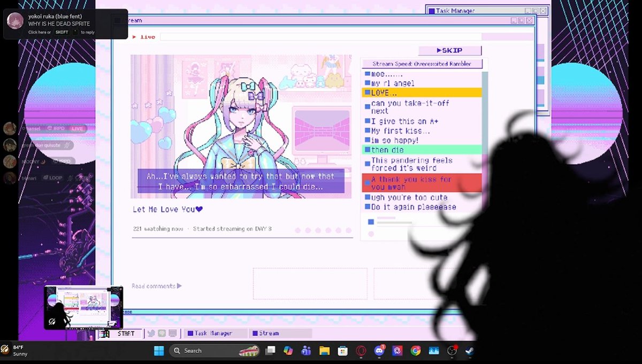642x364 pixels.
Task: Open Steam from the taskbar
Action: coord(470,351)
